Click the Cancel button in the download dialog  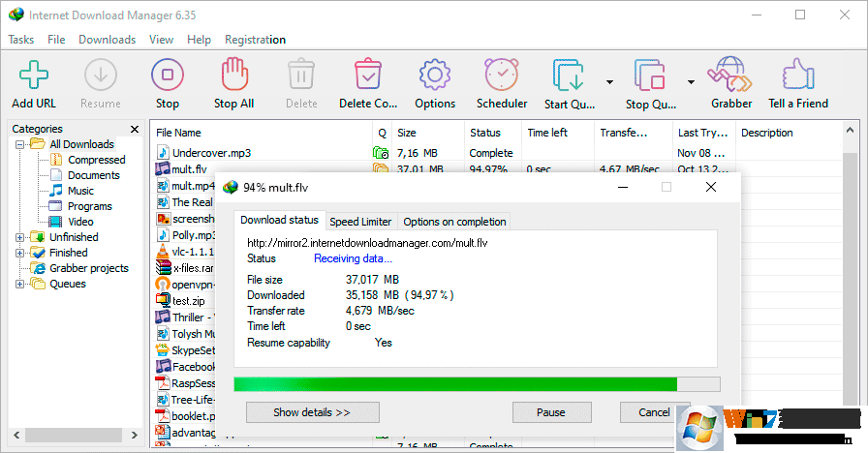[x=654, y=412]
